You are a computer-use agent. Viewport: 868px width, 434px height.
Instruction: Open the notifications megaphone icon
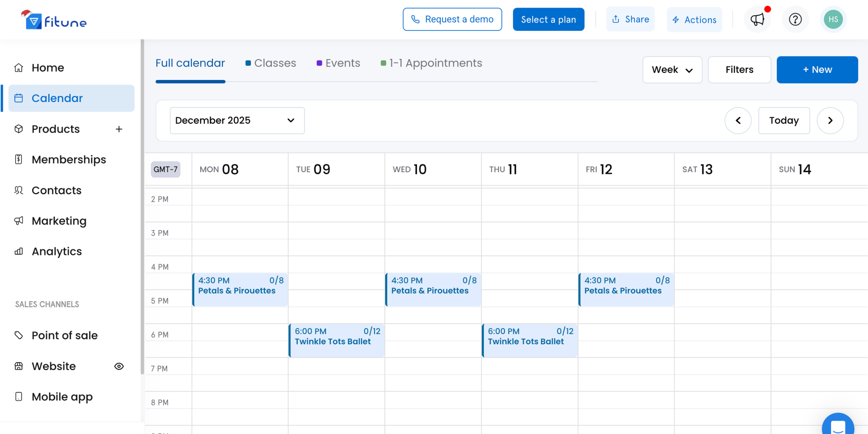click(757, 19)
